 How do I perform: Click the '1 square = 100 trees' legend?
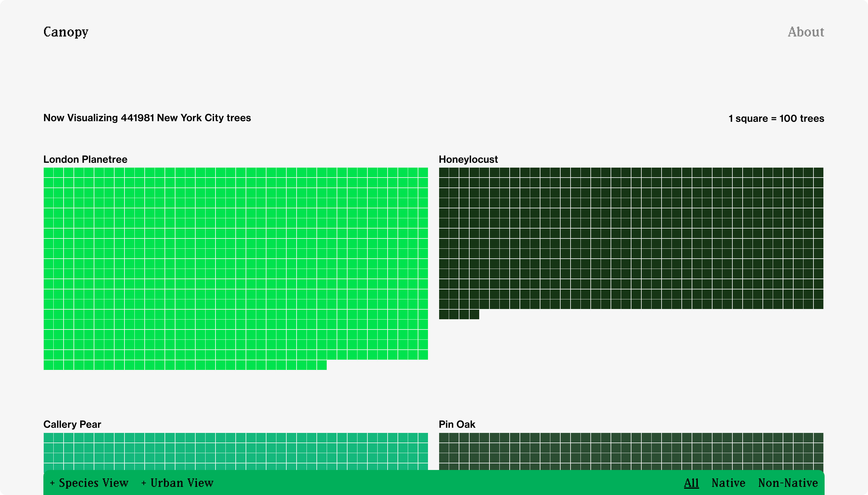tap(776, 118)
